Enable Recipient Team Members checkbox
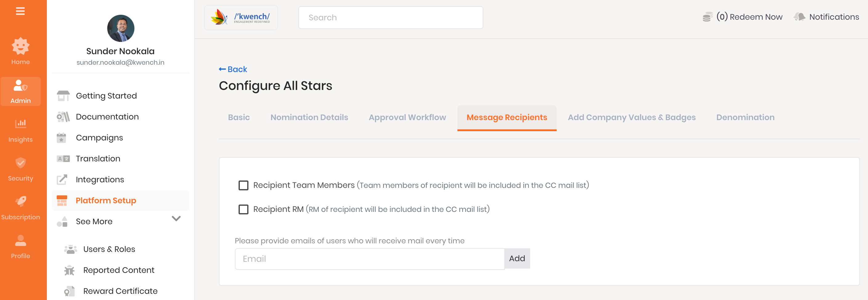Viewport: 868px width, 300px height. [x=243, y=185]
